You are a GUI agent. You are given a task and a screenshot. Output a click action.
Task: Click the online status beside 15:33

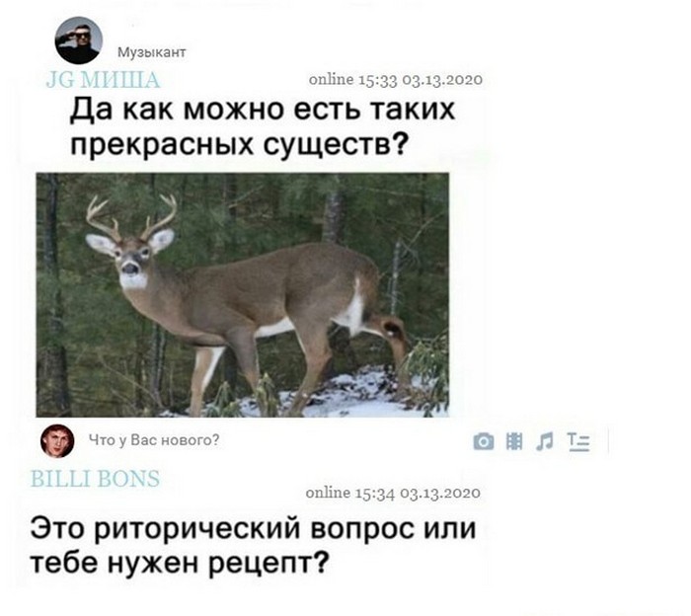(331, 79)
